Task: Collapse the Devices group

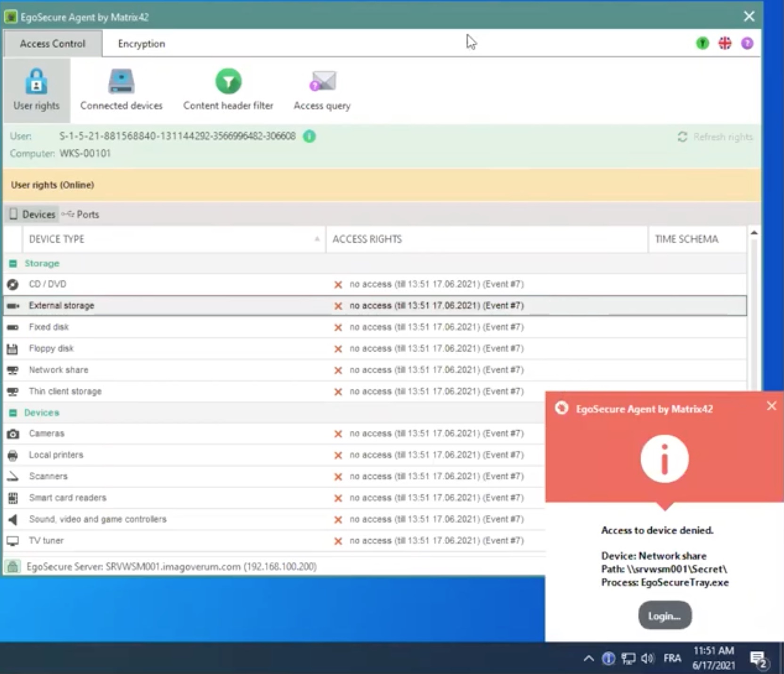Action: [x=13, y=413]
